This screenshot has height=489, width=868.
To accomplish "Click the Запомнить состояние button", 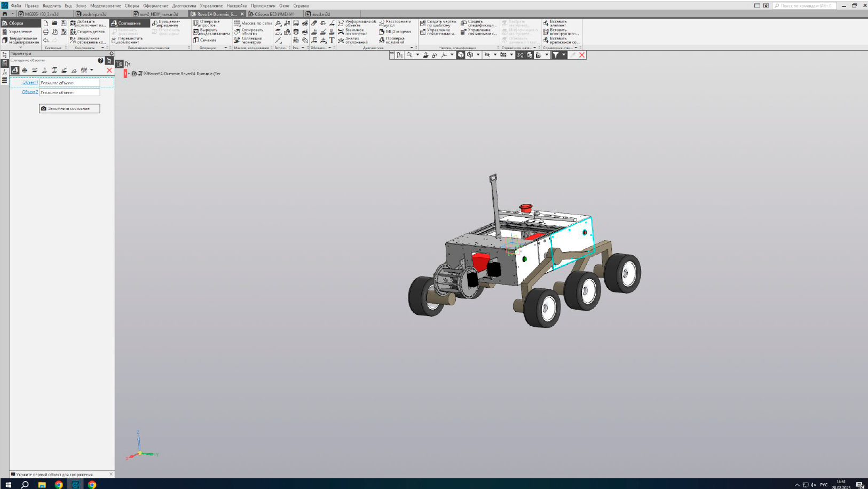I will click(69, 108).
